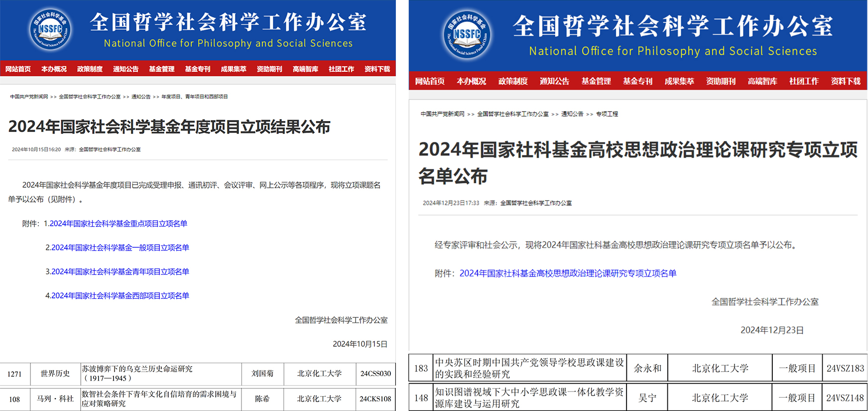Select table cell 世界历史
This screenshot has width=868, height=411.
point(55,374)
